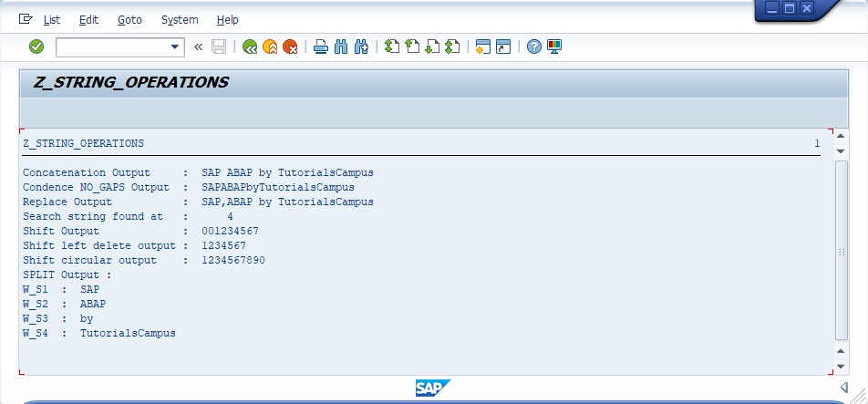Select the W_S2 : ABAP line
Screen dimensions: 868x404
[x=64, y=304]
